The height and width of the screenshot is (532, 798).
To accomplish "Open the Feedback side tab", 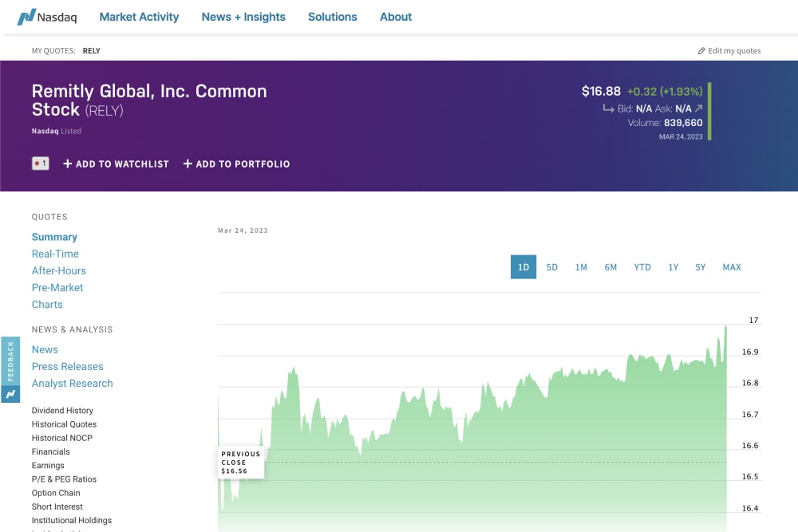I will tap(10, 361).
